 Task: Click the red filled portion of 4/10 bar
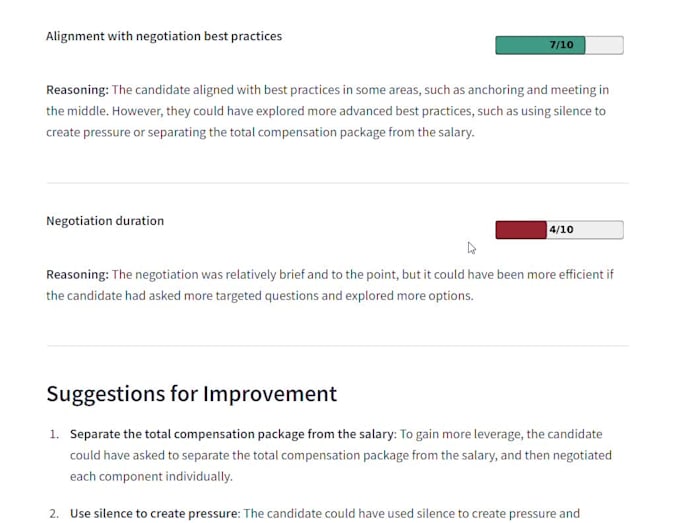(521, 230)
